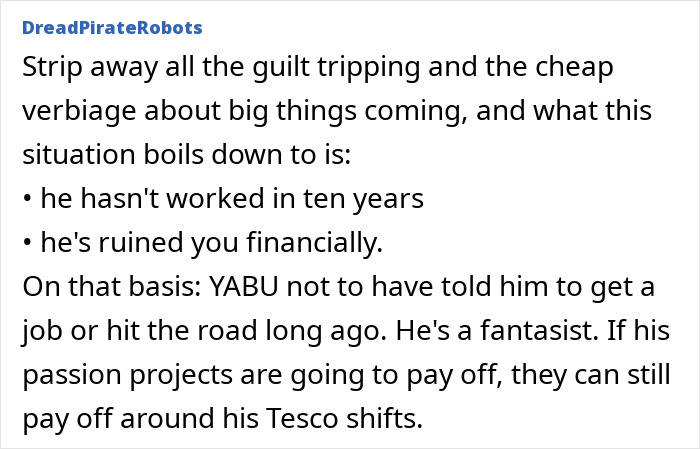Click the word "Tesco" in the last line
The width and height of the screenshot is (700, 449).
(302, 419)
